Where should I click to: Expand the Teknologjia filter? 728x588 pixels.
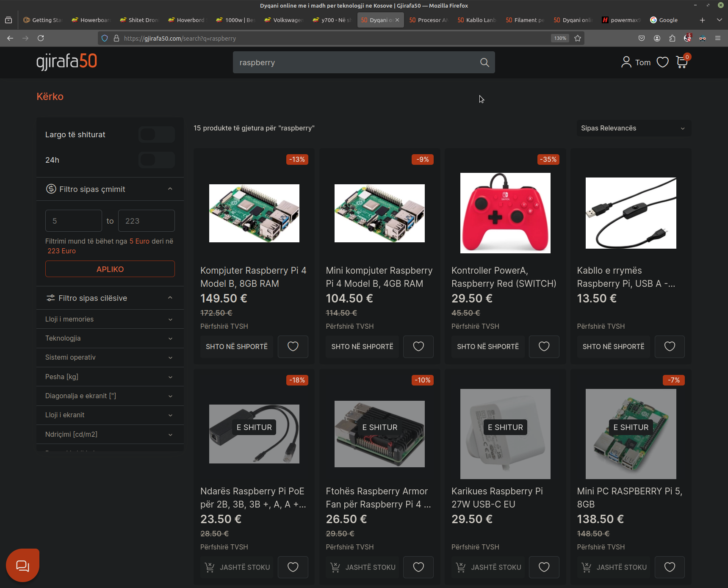110,338
